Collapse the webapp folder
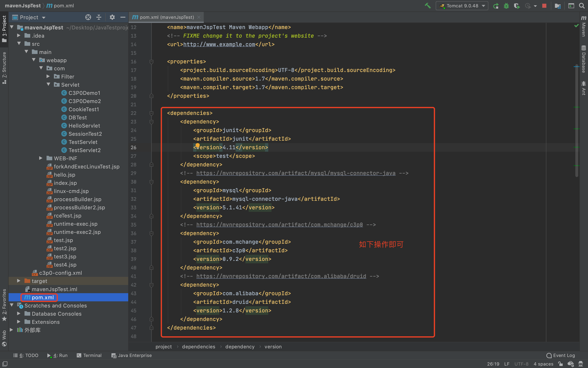Image resolution: width=588 pixels, height=368 pixels. point(34,60)
